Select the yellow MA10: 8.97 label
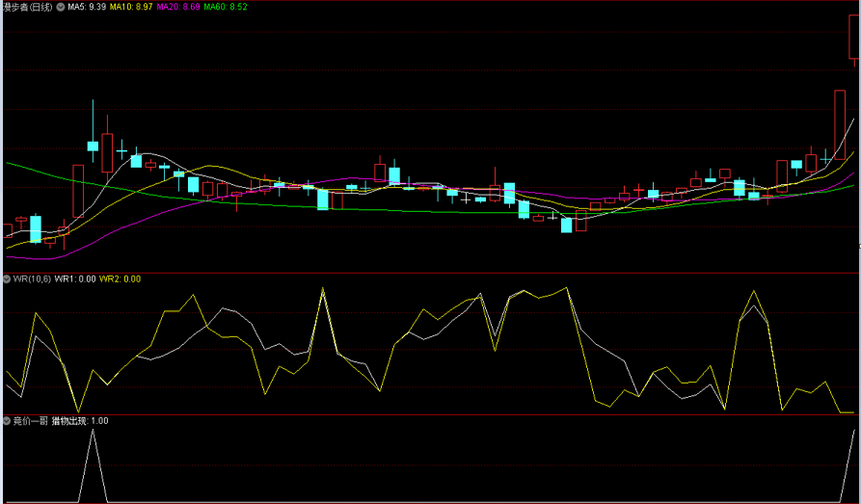This screenshot has height=504, width=861. (131, 7)
